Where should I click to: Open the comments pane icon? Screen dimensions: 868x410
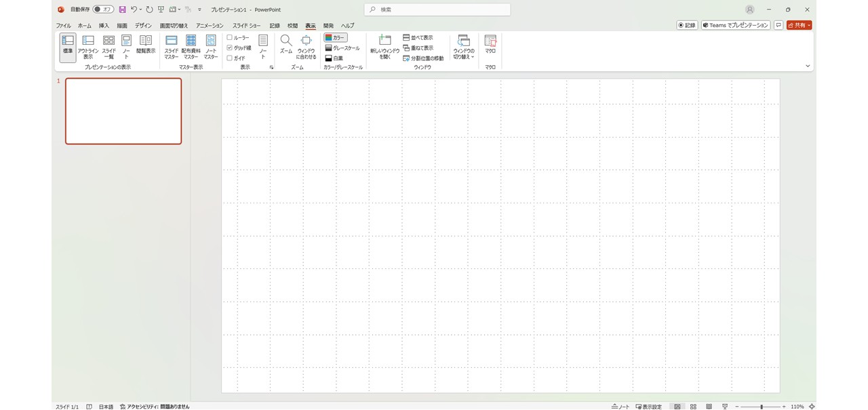(778, 25)
